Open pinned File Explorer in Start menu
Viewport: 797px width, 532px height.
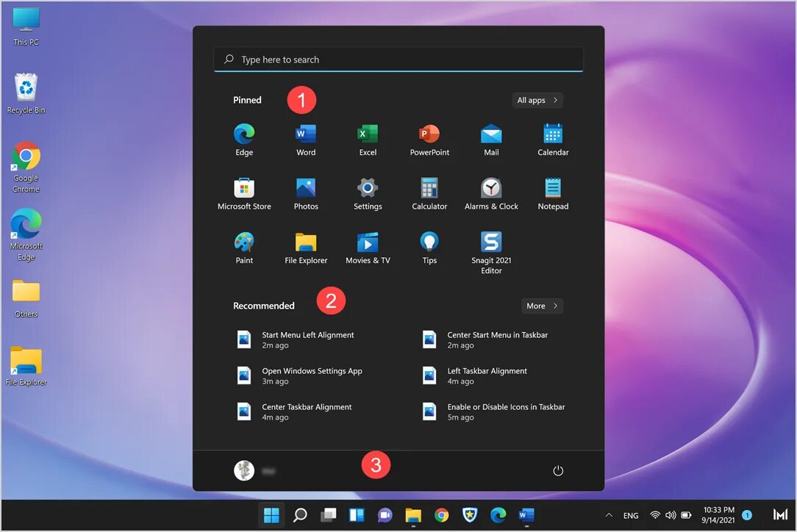point(306,248)
